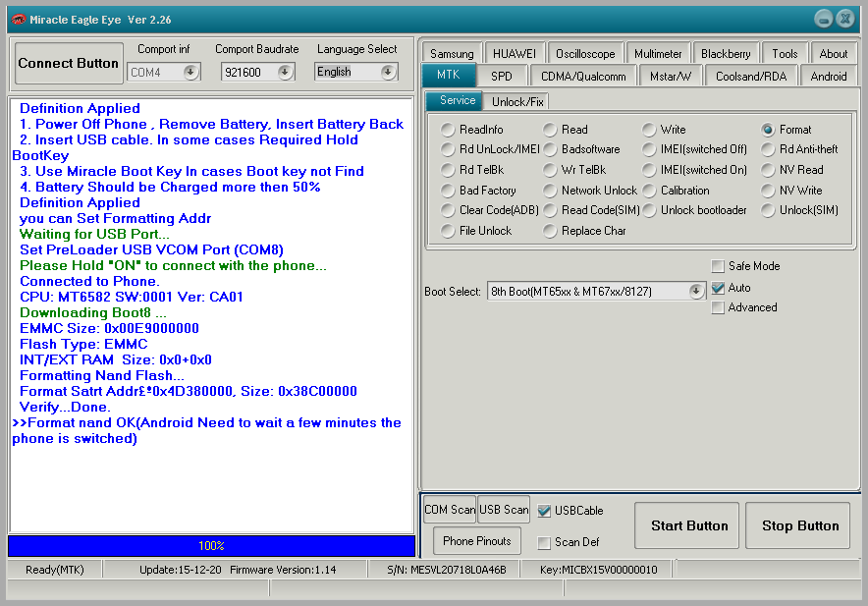This screenshot has height=606, width=868.
Task: Open the Comport Baudrate 921600 dropdown
Action: pos(285,72)
